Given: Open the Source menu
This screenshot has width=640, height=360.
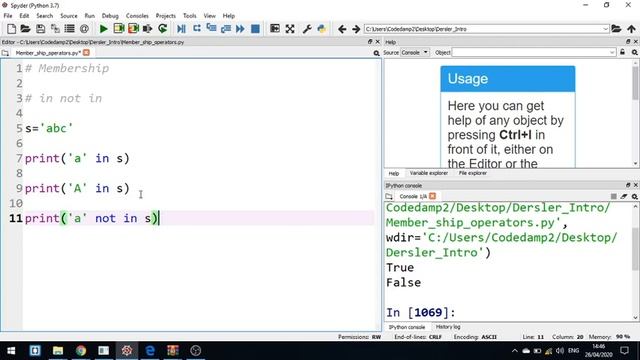Looking at the screenshot, I should click(x=69, y=16).
